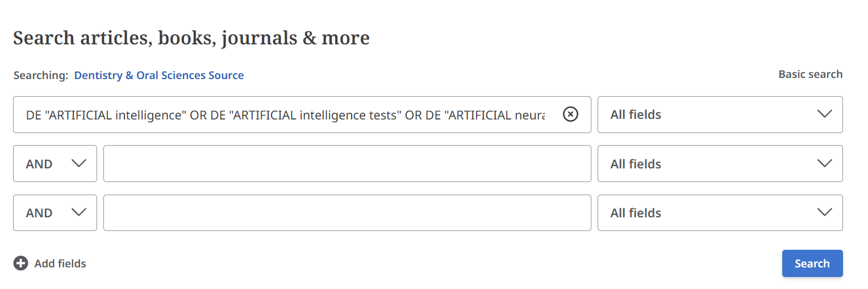Click the plus icon beside Add fields
Image resolution: width=868 pixels, height=289 pixels.
click(21, 263)
